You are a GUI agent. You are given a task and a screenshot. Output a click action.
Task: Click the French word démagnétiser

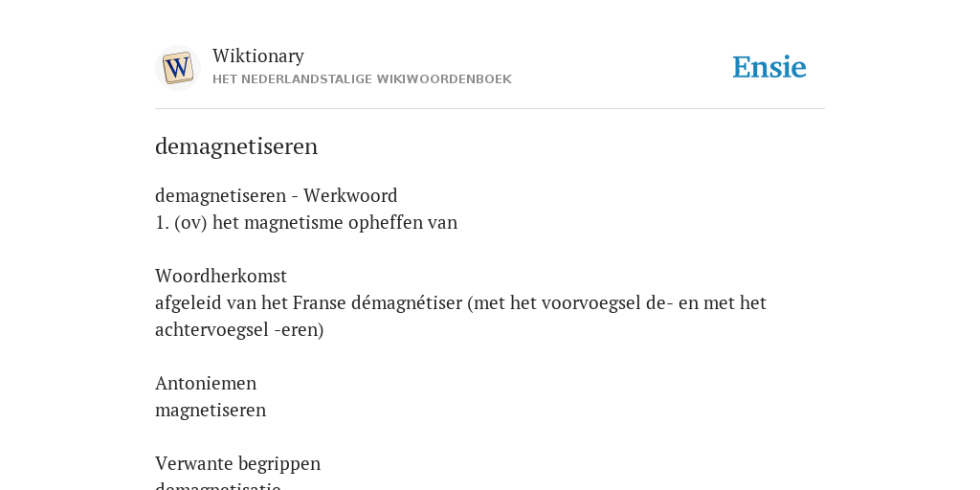407,303
